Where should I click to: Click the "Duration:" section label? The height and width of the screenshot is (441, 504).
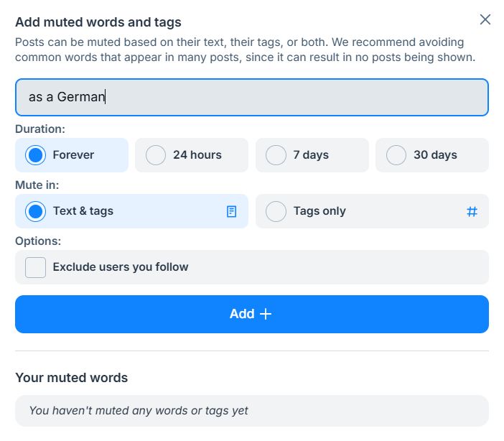(x=40, y=129)
